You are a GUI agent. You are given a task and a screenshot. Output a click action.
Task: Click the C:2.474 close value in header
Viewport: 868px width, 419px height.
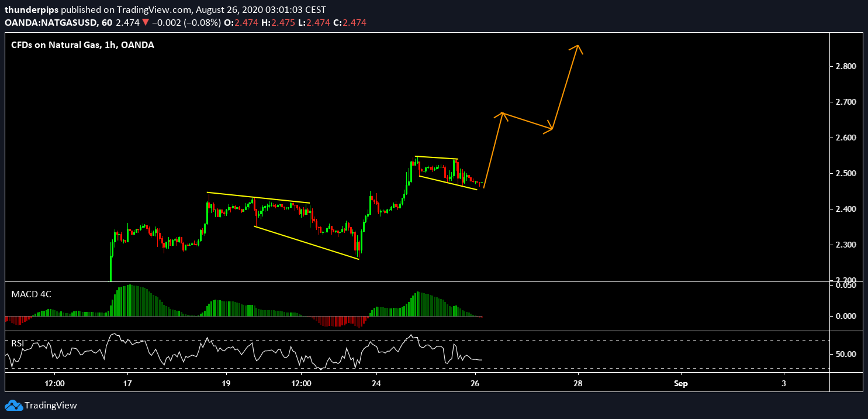click(350, 23)
